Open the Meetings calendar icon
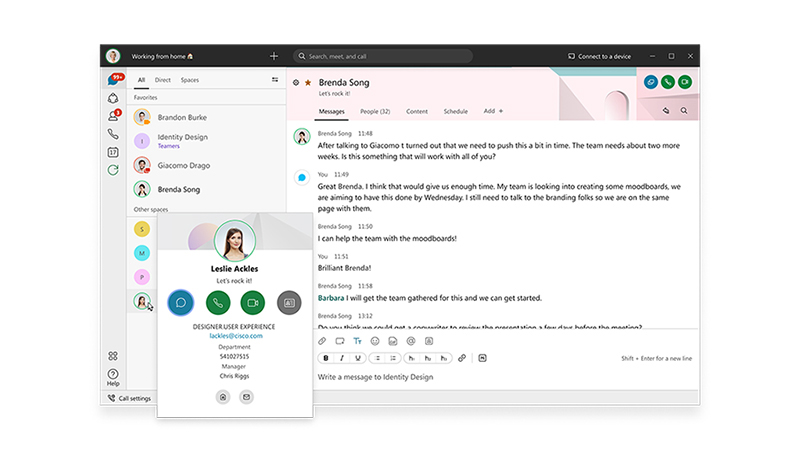800x450 pixels. pyautogui.click(x=113, y=152)
